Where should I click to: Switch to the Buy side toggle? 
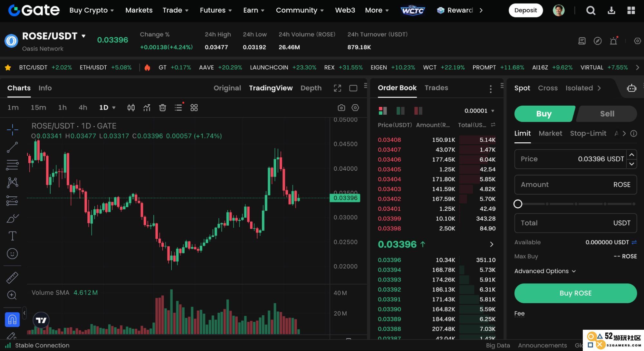(x=544, y=114)
